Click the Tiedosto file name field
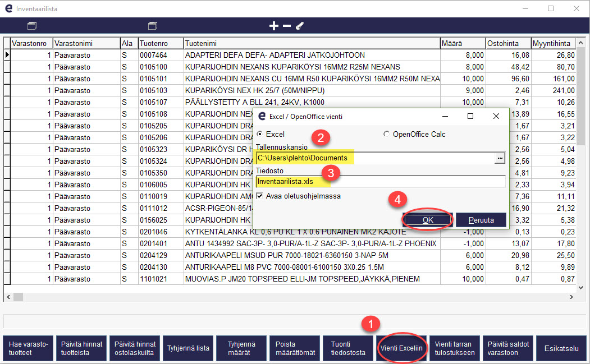The image size is (590, 364). 381,182
